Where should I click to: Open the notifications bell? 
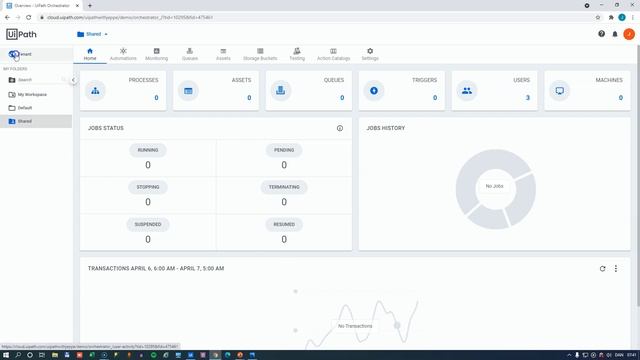(615, 34)
